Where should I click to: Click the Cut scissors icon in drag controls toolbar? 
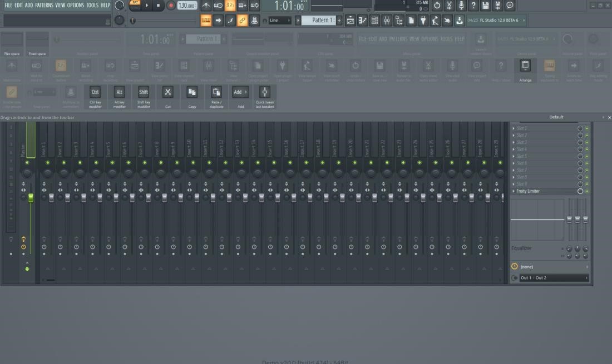[168, 92]
